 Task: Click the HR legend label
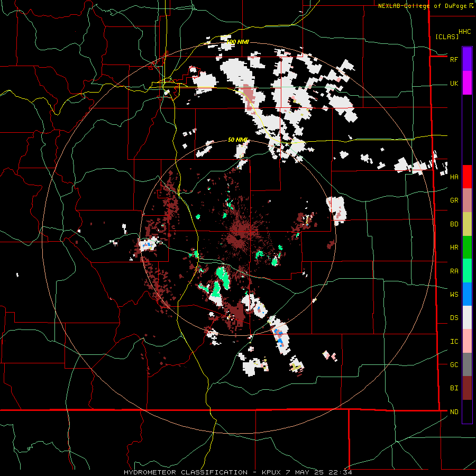point(454,248)
